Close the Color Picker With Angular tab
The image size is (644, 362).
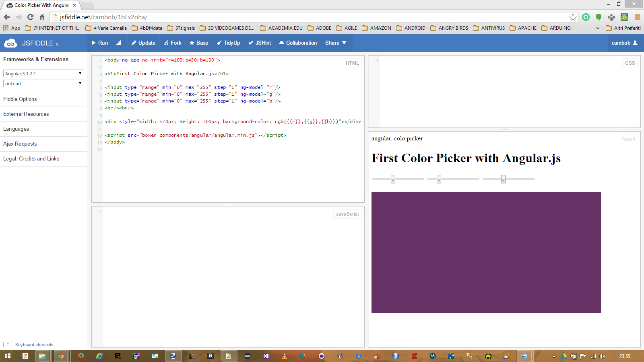coord(74,5)
